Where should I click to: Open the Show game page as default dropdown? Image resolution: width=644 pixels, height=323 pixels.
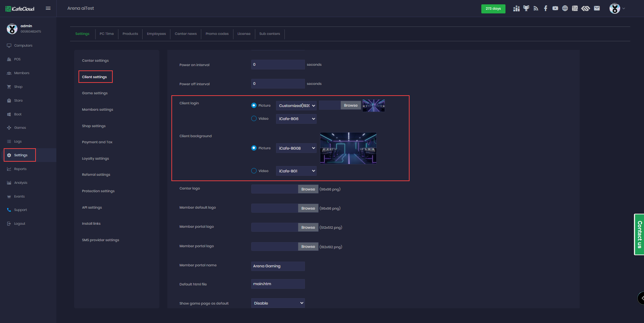point(278,303)
